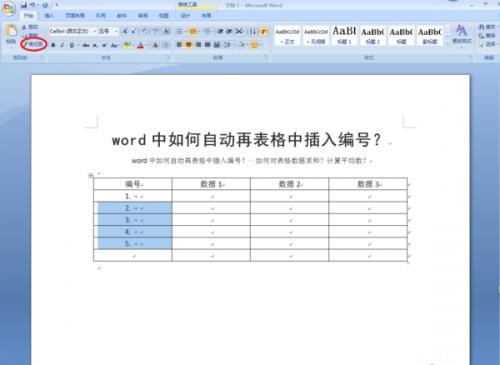Apply the red font color button

140,45
